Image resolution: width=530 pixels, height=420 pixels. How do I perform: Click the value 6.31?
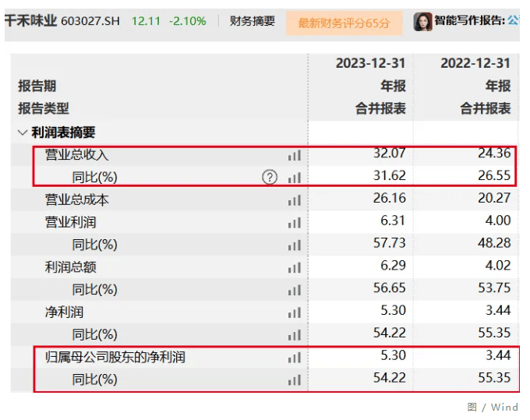[x=393, y=221]
